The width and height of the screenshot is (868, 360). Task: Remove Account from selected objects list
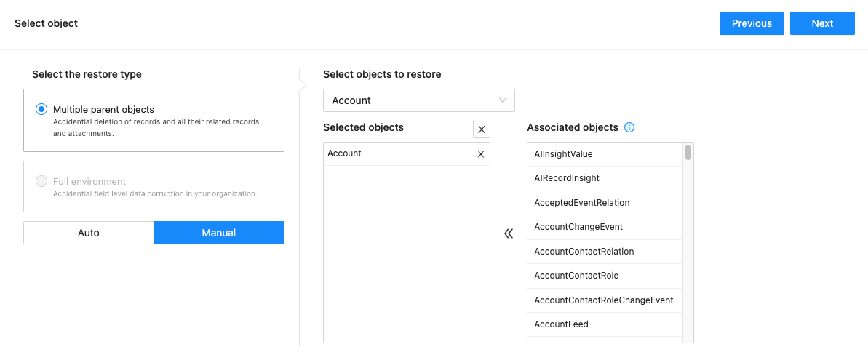(480, 154)
